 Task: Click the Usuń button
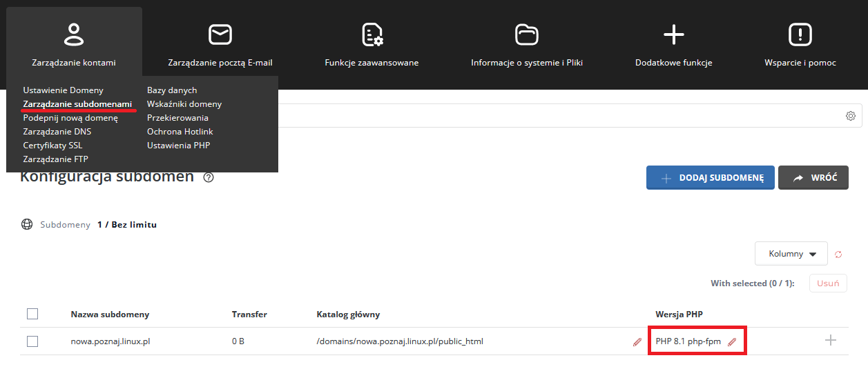tap(828, 283)
